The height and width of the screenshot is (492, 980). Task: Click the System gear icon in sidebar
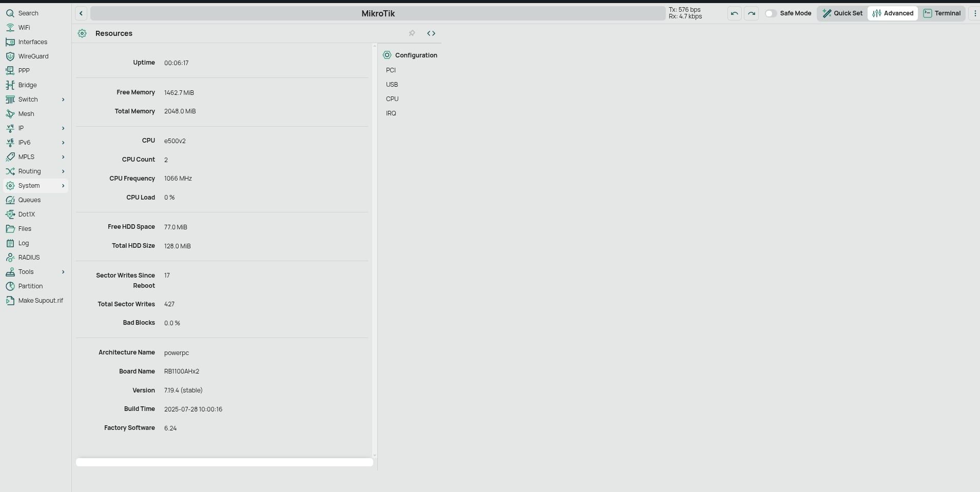click(x=10, y=186)
